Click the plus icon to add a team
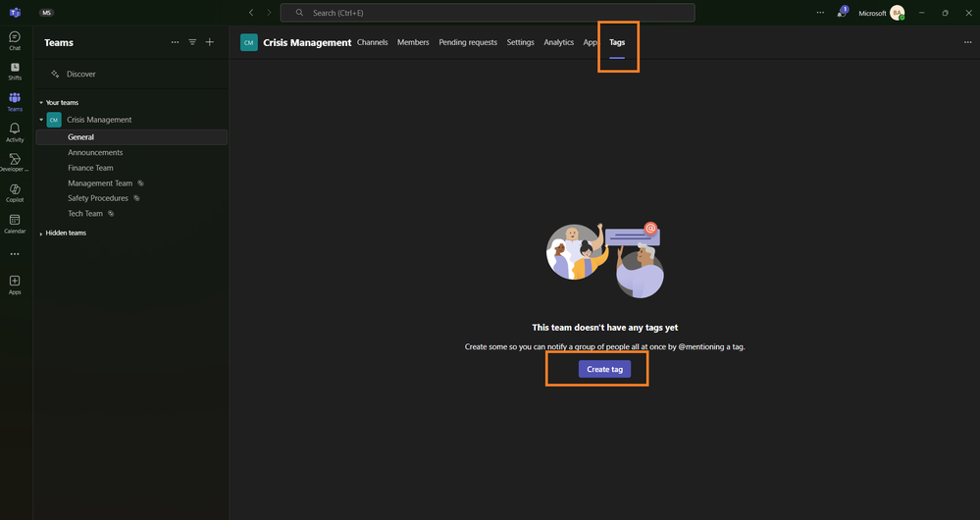The image size is (980, 520). point(210,42)
